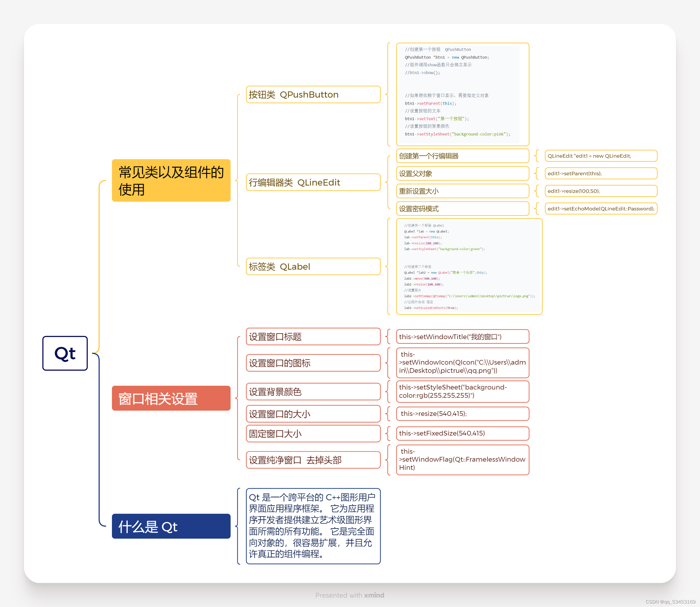Select the 窗口相关设置 red topic

coord(171,398)
